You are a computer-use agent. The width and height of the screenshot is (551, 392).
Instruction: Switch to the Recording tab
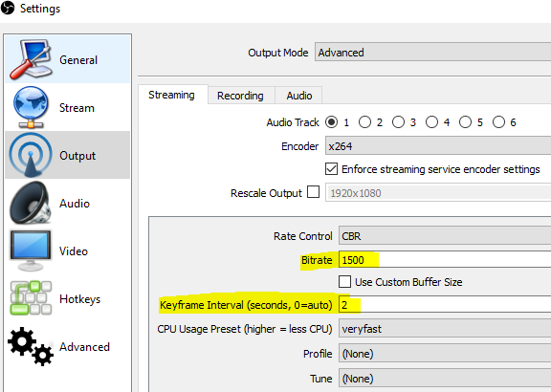(x=240, y=96)
